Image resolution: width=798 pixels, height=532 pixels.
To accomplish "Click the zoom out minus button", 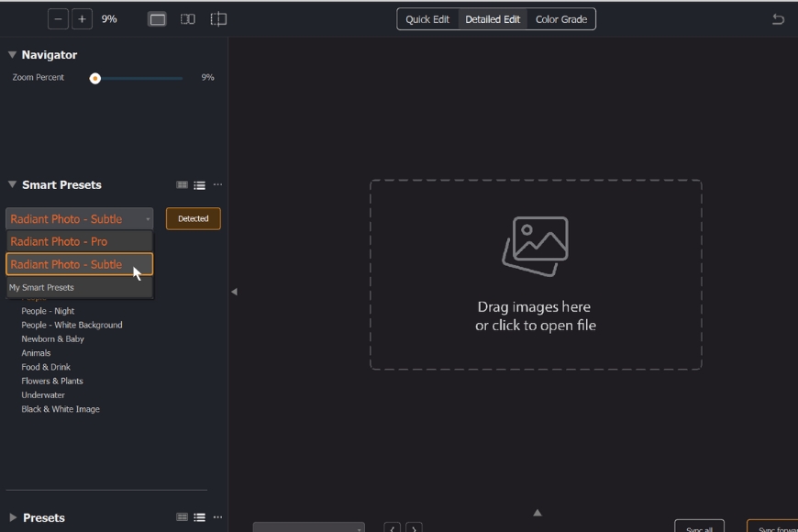I will click(x=58, y=19).
